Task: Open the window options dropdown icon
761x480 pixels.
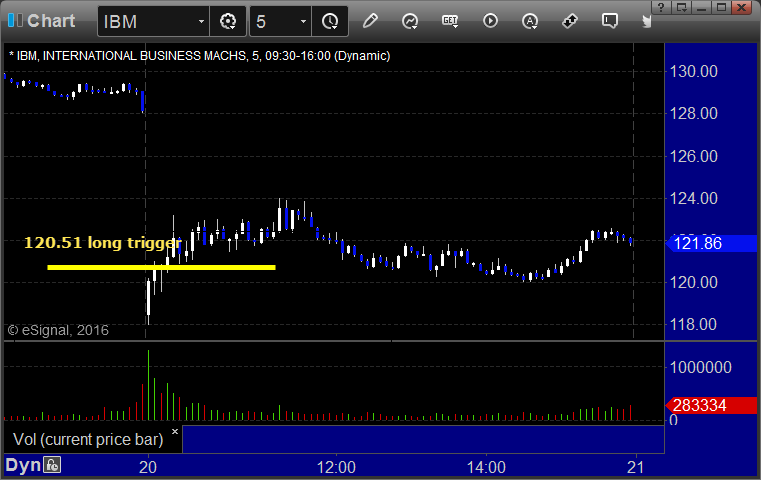Action: (682, 7)
